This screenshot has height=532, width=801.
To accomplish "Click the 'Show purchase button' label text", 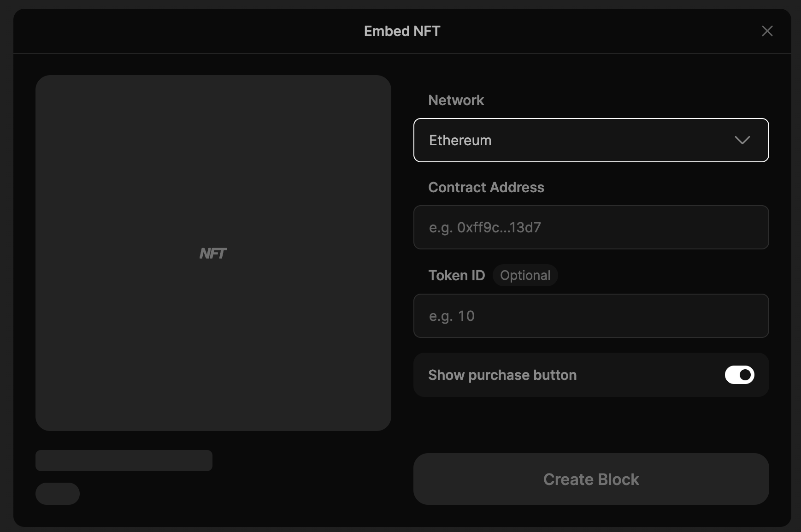I will (x=502, y=375).
